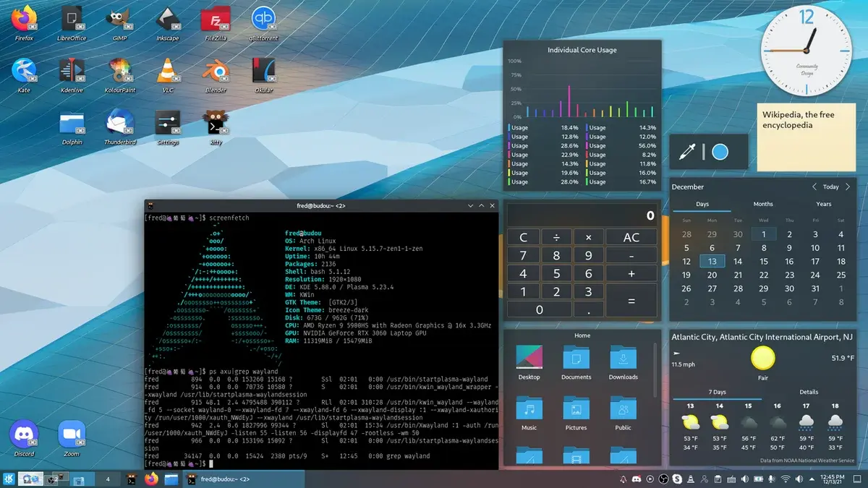The width and height of the screenshot is (868, 488).
Task: Switch the calendar to the Years tab
Action: coord(823,204)
